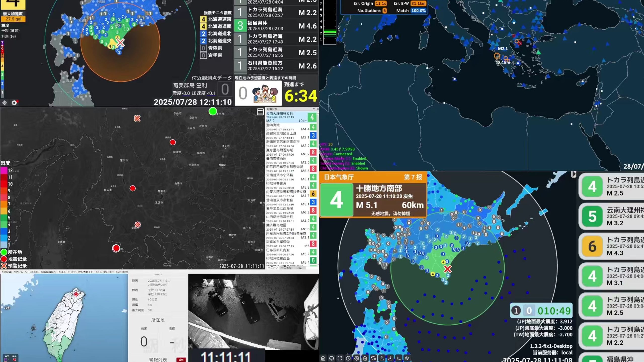644x362 pixels.
Task: Select 渤海海域 M4.4 list entry
Action: coord(291,127)
